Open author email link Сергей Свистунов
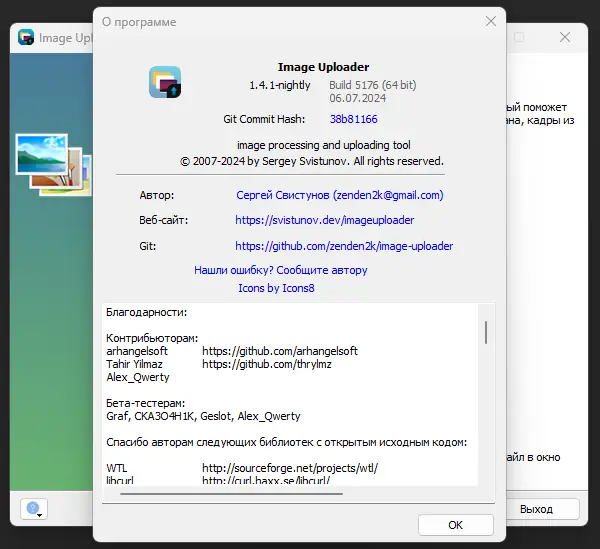Viewport: 600px width, 549px height. (x=340, y=195)
